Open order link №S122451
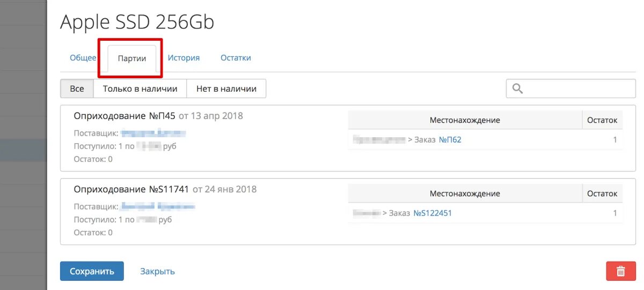This screenshot has width=644, height=290. (x=433, y=213)
